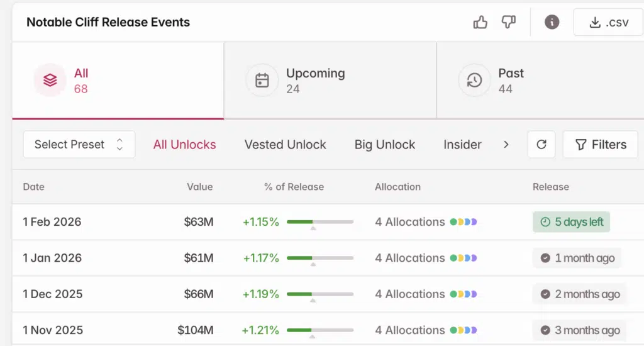Click the 5 days left badge
The height and width of the screenshot is (346, 644).
(x=571, y=222)
